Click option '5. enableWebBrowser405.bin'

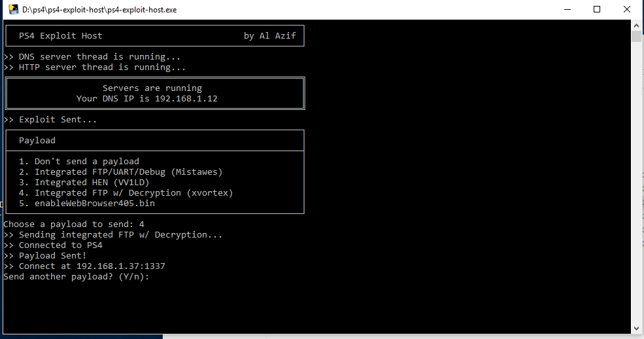(87, 204)
